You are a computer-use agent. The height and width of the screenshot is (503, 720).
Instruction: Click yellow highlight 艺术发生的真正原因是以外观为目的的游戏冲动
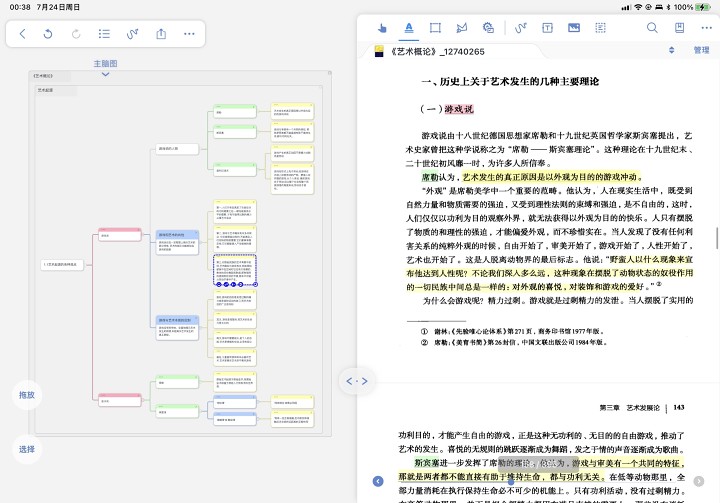coord(550,177)
